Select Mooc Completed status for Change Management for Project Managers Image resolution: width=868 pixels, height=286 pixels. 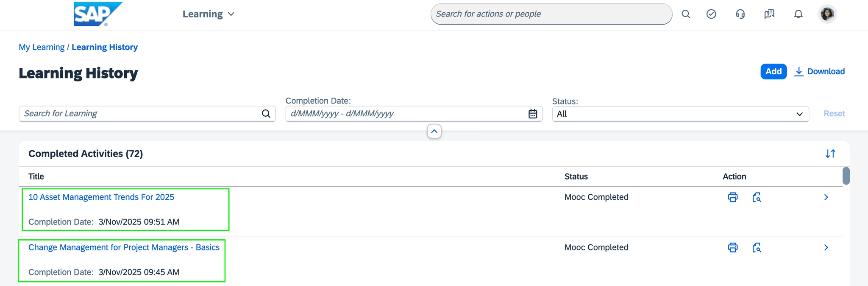click(596, 247)
